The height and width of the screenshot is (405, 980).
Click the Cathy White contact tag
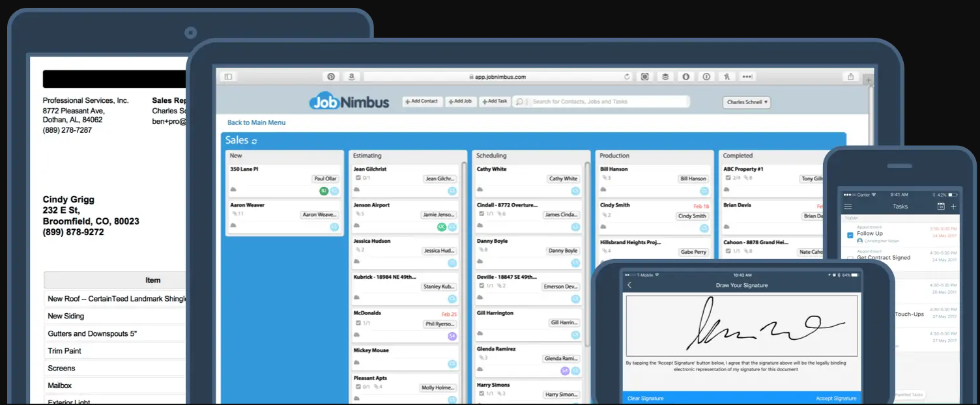563,178
